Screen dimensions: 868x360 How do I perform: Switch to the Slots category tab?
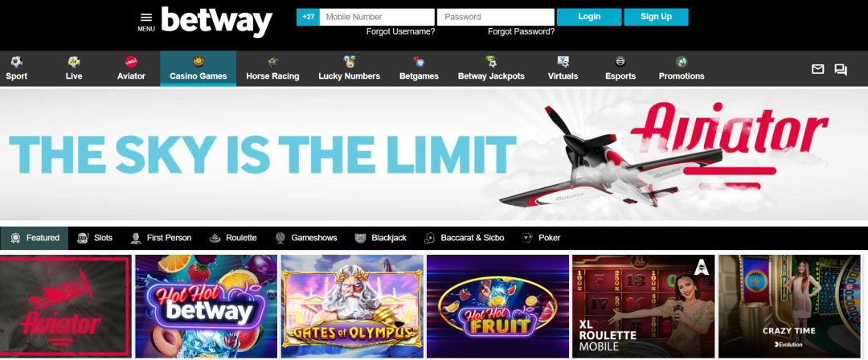95,238
